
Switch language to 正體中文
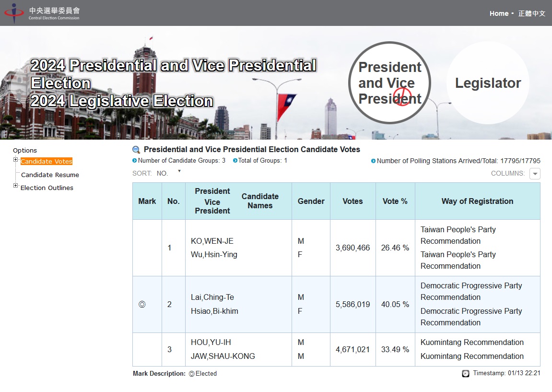pyautogui.click(x=532, y=13)
